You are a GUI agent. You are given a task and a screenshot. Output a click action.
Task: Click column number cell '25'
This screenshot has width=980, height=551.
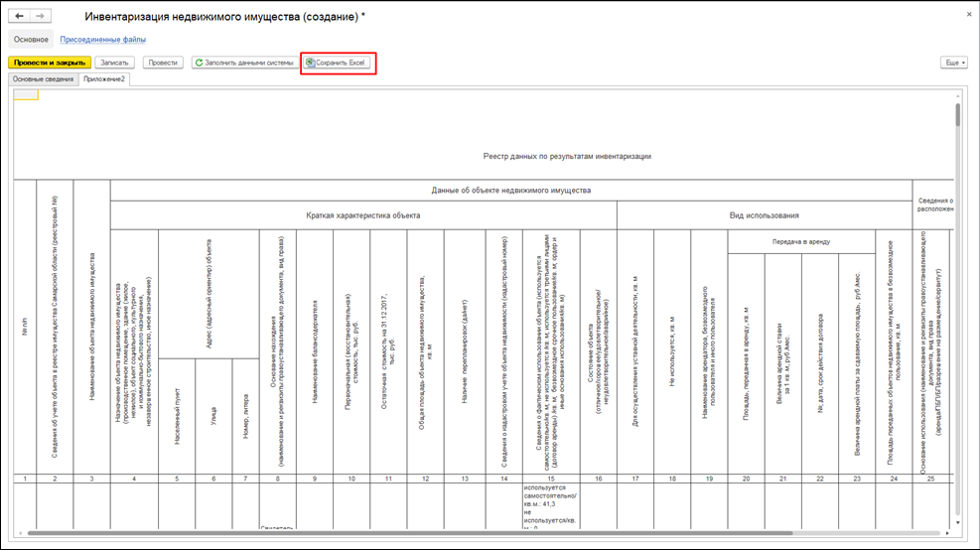pos(930,479)
